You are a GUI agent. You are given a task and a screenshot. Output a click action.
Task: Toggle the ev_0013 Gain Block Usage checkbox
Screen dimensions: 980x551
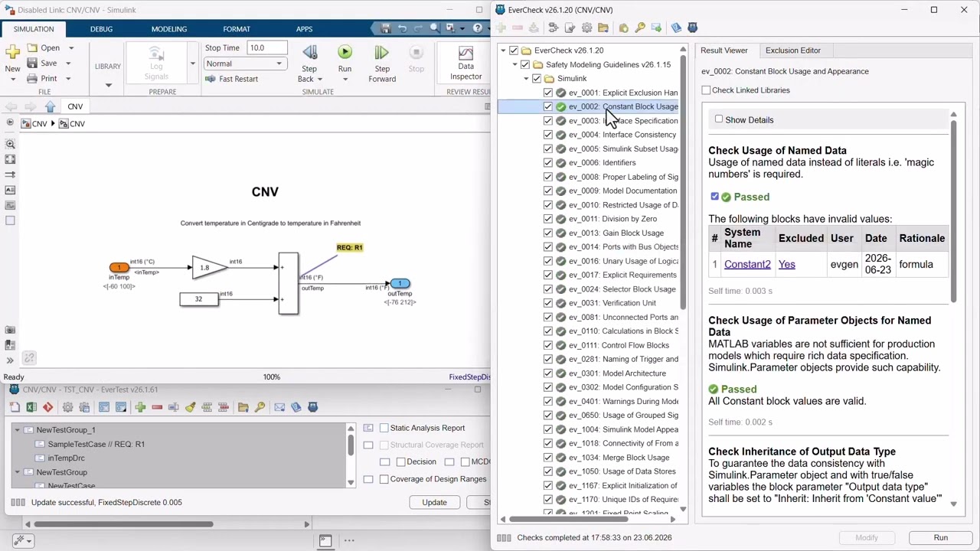coord(548,233)
